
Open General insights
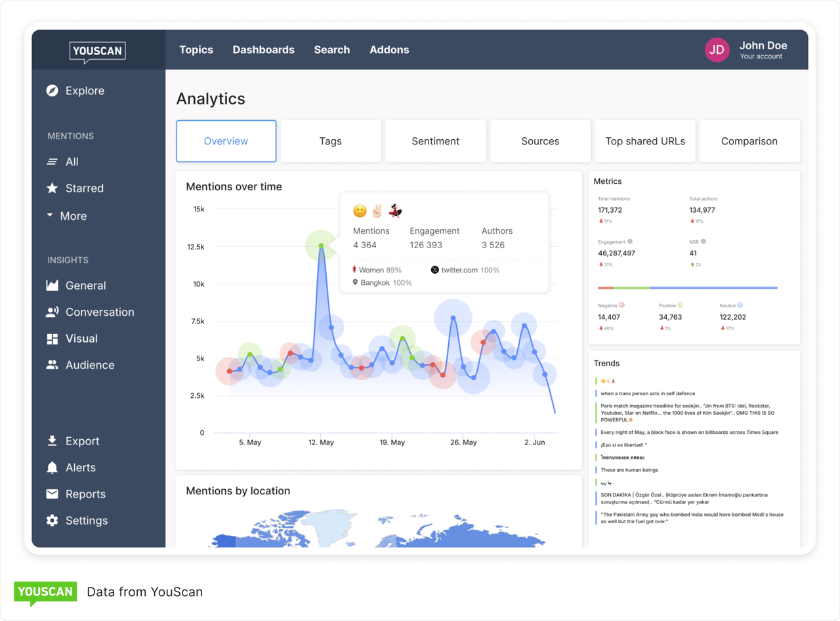click(87, 285)
